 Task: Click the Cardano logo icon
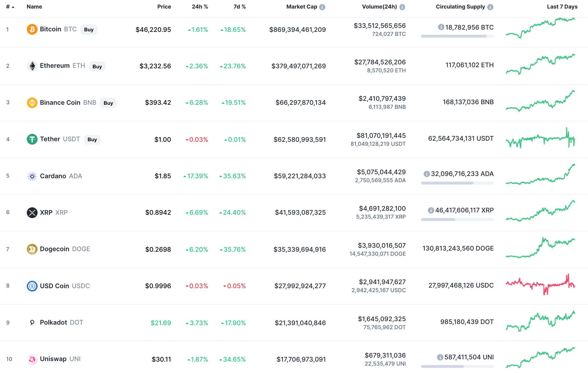coord(32,176)
